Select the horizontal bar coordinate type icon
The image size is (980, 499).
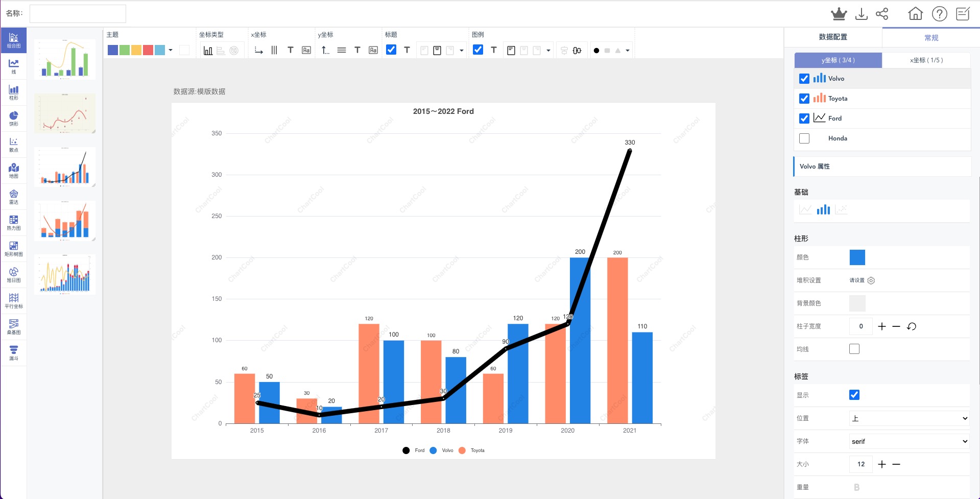[x=221, y=51]
